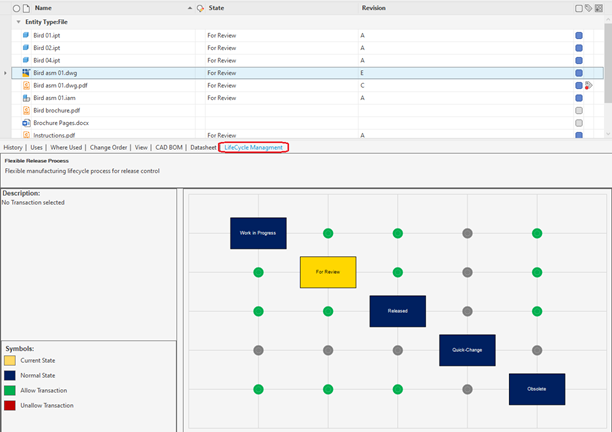612x432 pixels.
Task: Open the Uses tab
Action: point(36,148)
